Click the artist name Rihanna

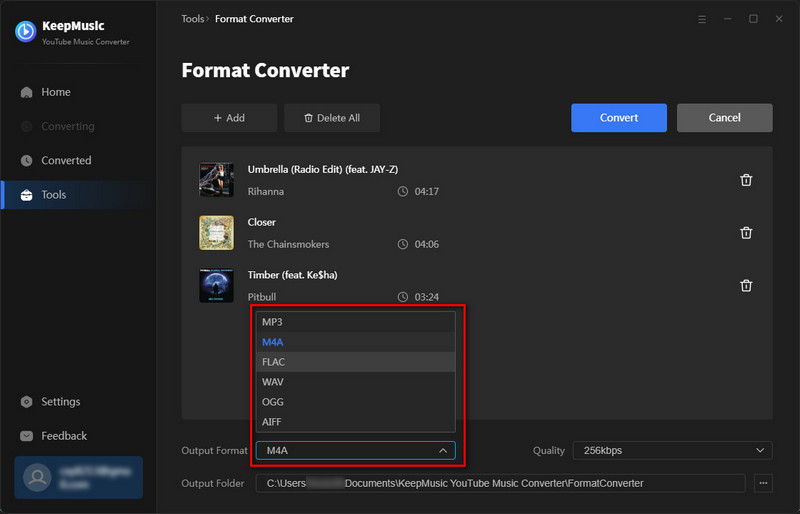[x=266, y=191]
